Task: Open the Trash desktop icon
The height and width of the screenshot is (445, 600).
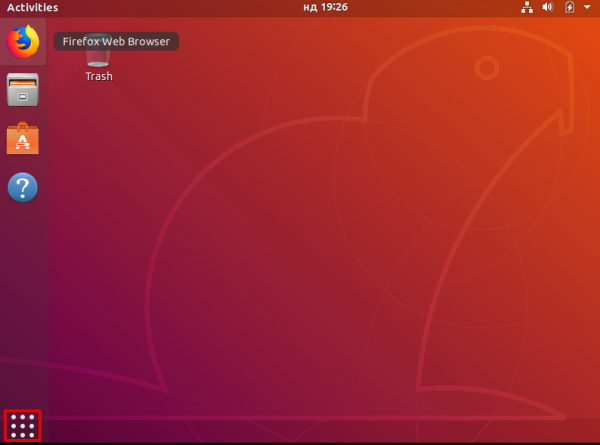Action: tap(99, 57)
